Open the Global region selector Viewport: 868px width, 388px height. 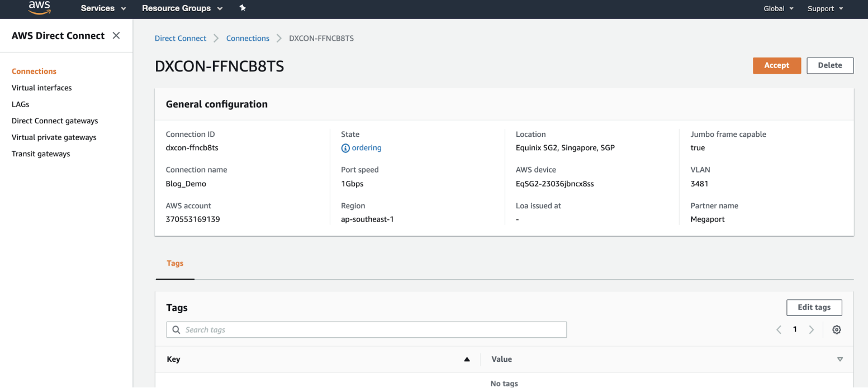(778, 8)
